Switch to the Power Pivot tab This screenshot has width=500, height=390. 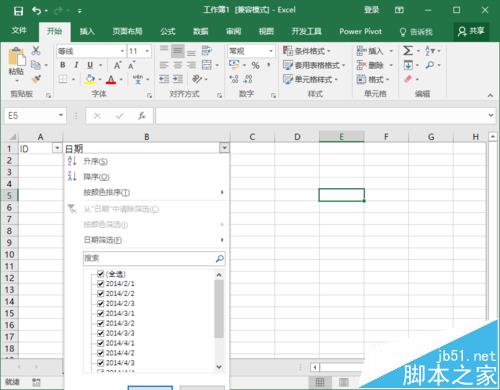click(x=360, y=31)
